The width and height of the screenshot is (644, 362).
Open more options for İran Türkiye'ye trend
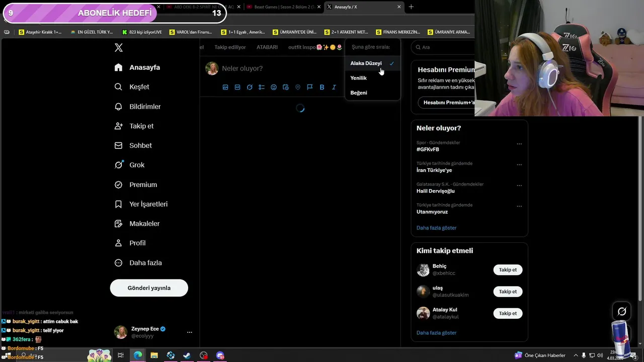[x=519, y=164]
